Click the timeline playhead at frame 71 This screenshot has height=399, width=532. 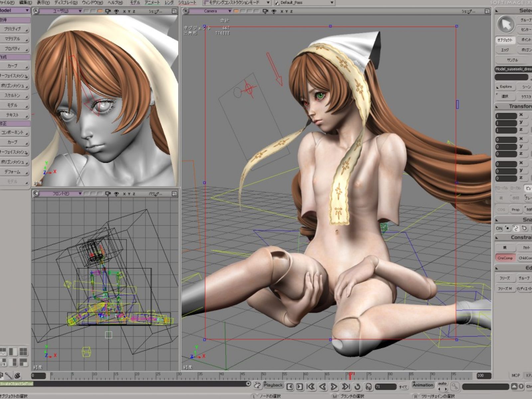pos(350,376)
